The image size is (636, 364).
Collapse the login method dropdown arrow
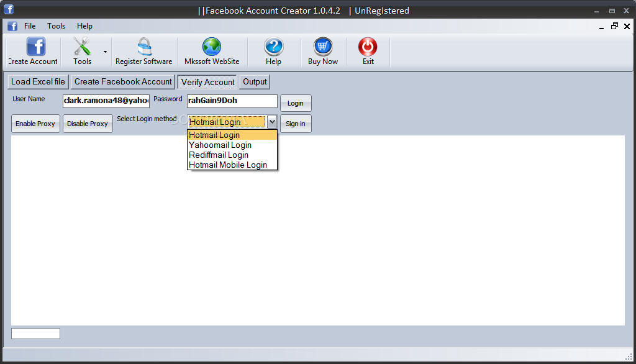pos(272,122)
